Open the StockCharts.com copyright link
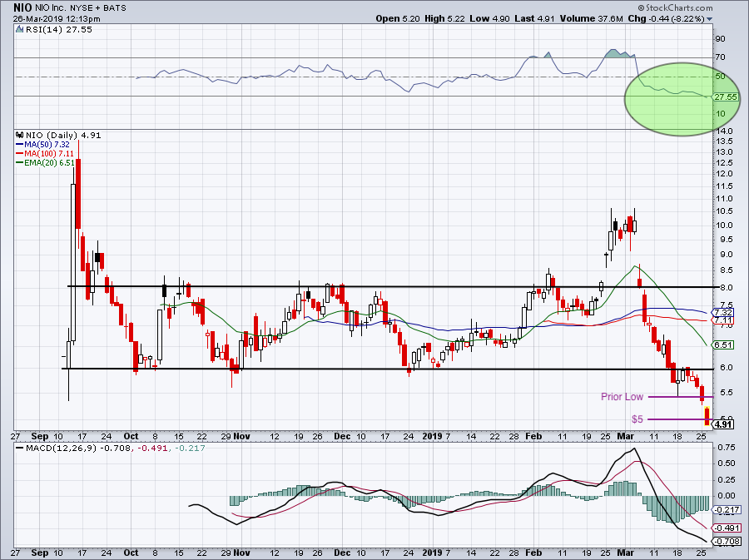This screenshot has height=560, width=749. click(675, 7)
